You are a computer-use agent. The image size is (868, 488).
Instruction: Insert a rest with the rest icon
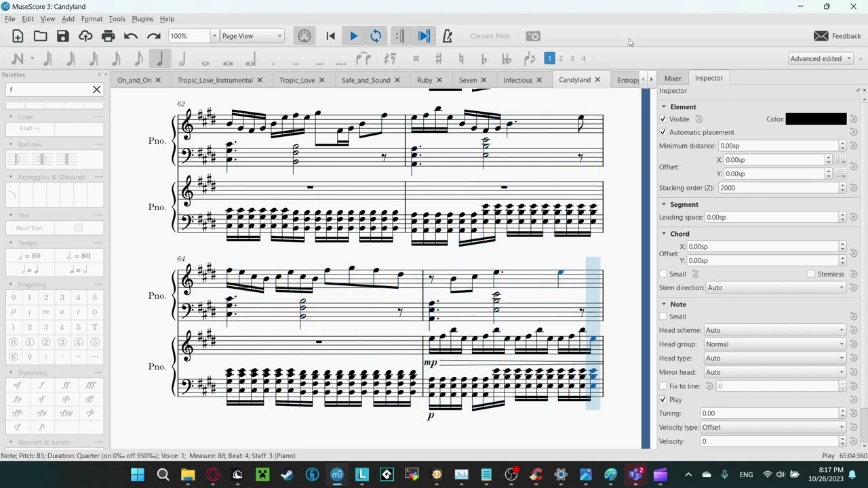[390, 59]
